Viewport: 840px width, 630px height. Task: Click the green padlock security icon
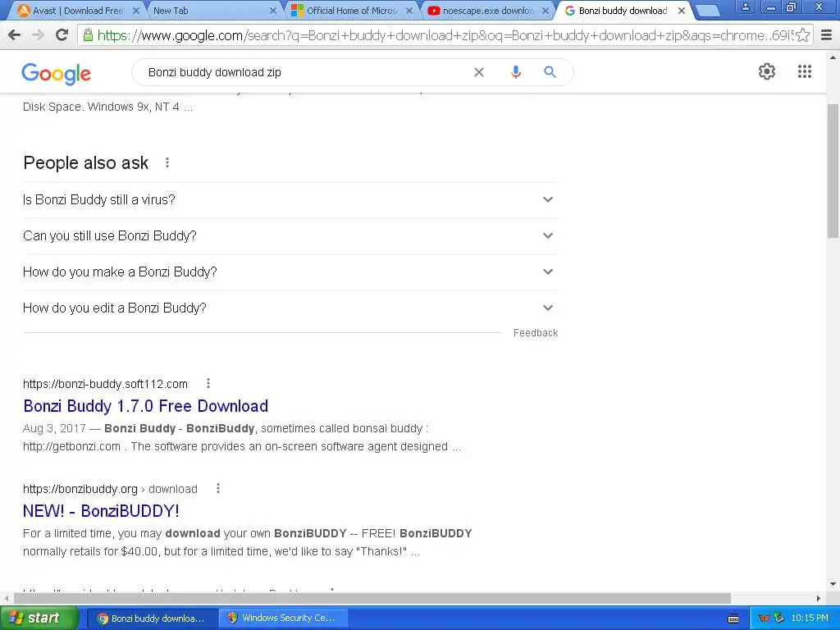tap(88, 35)
